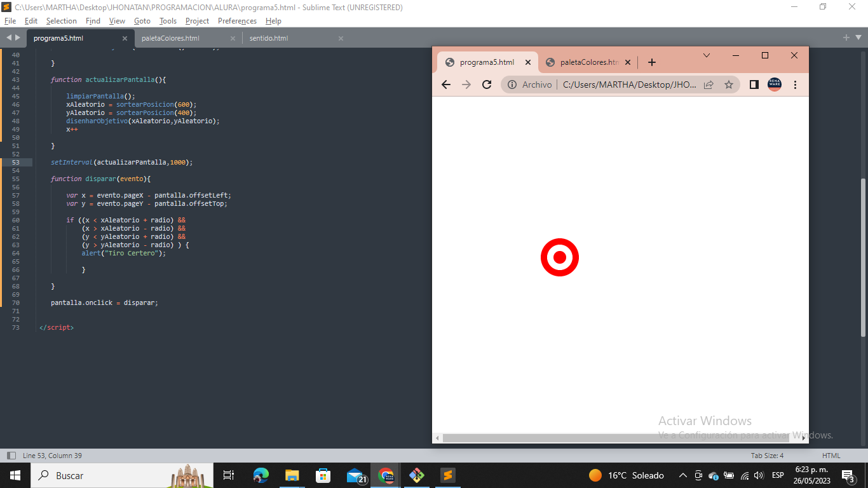Open the Edit menu
The image size is (868, 488).
[31, 21]
